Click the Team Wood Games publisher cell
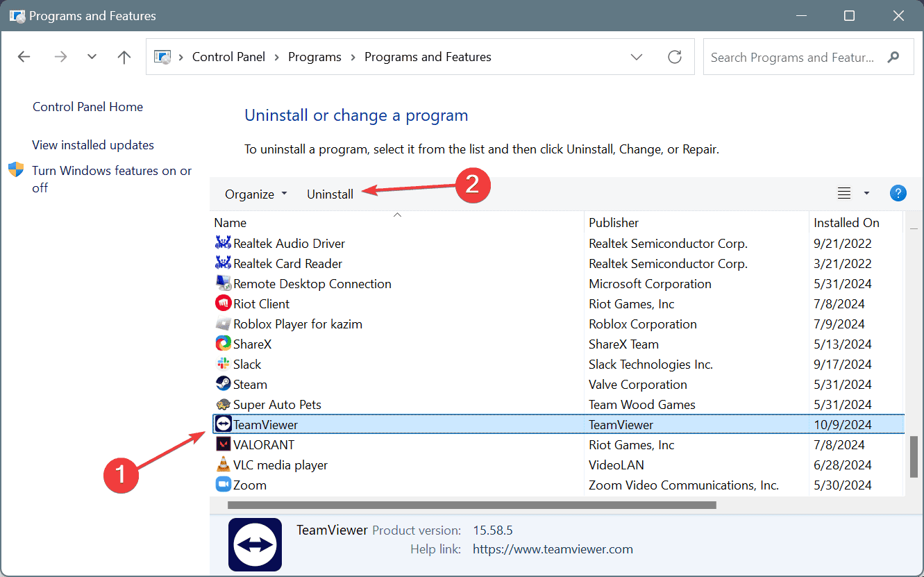This screenshot has height=577, width=924. point(642,404)
